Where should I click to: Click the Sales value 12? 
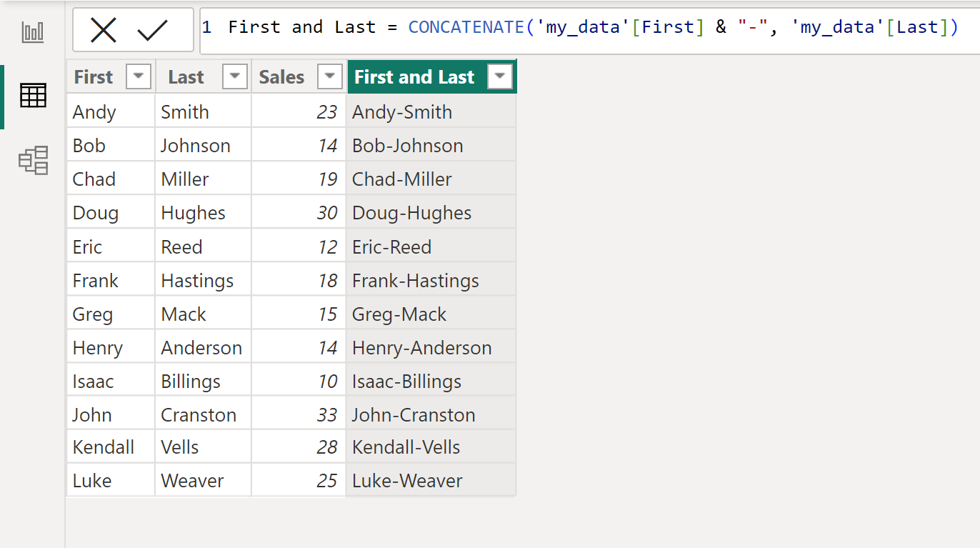click(x=299, y=246)
